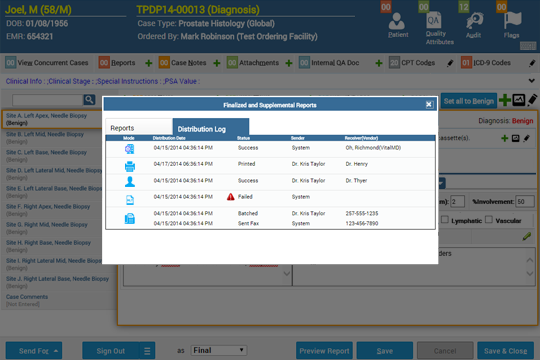Click the %Involvement input field
This screenshot has height=360, width=540.
coord(525,202)
